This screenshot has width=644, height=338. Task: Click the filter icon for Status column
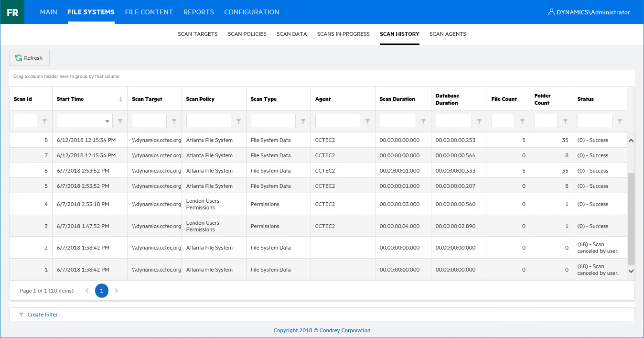[x=620, y=121]
